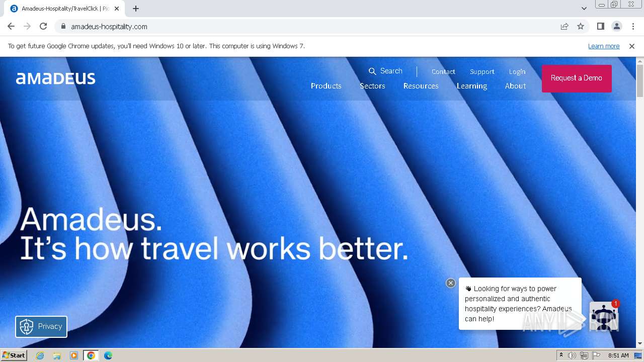
Task: Open the Chrome profile avatar icon
Action: click(x=616, y=26)
